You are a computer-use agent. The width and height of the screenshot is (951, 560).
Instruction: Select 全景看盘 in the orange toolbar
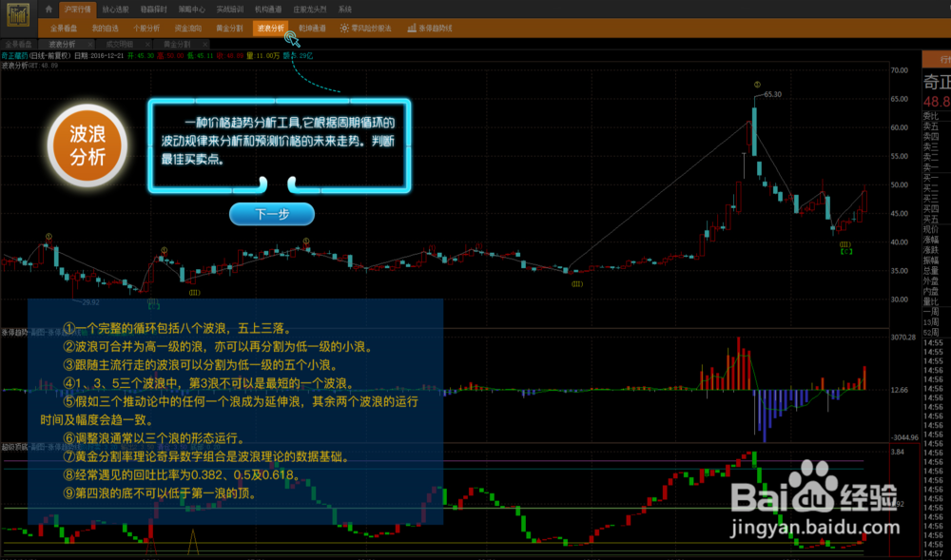[x=64, y=28]
